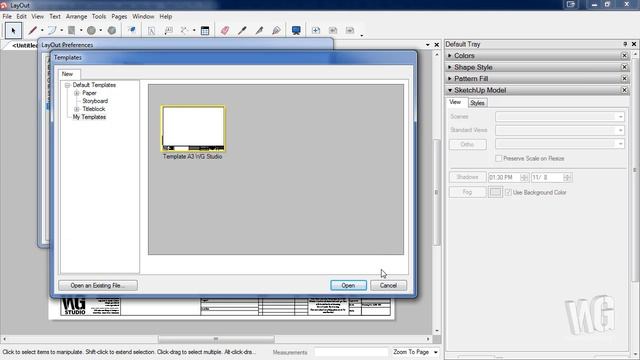The width and height of the screenshot is (640, 360).
Task: Choose the Rectangle shape tool
Action: (x=71, y=31)
